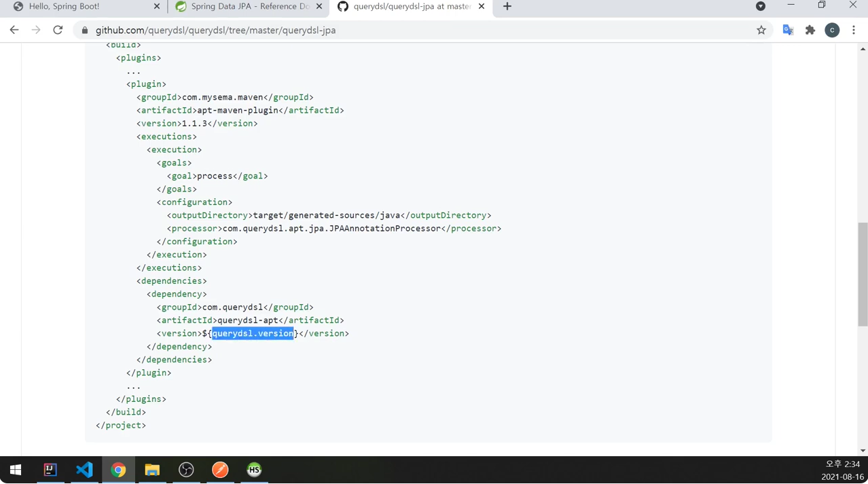The image size is (868, 484).
Task: Click the closing </plugins> tag
Action: pyautogui.click(x=141, y=399)
